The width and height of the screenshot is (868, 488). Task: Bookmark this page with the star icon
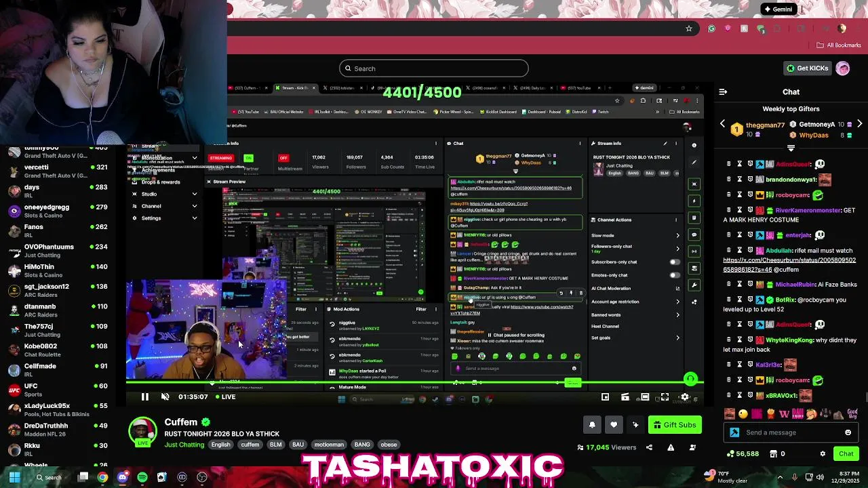pos(689,28)
